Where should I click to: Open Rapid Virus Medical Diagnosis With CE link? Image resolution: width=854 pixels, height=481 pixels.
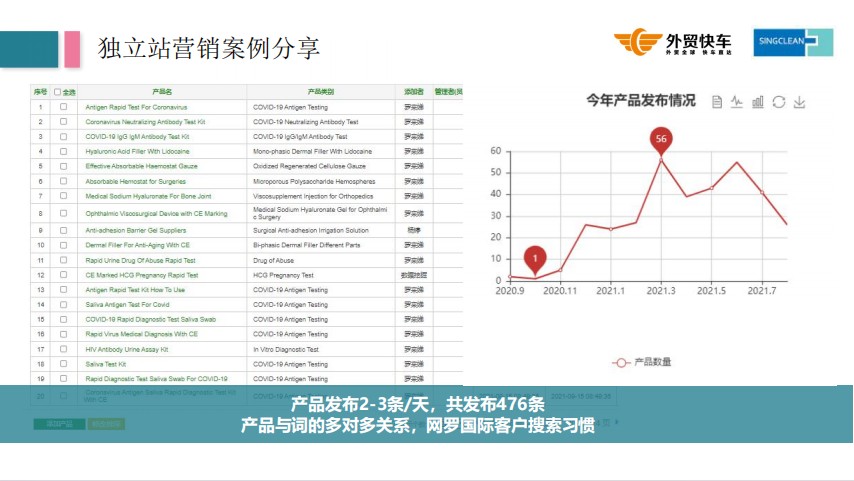pos(142,334)
